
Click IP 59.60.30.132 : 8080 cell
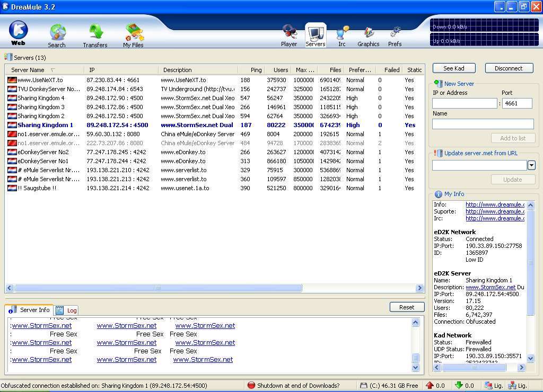click(x=113, y=134)
